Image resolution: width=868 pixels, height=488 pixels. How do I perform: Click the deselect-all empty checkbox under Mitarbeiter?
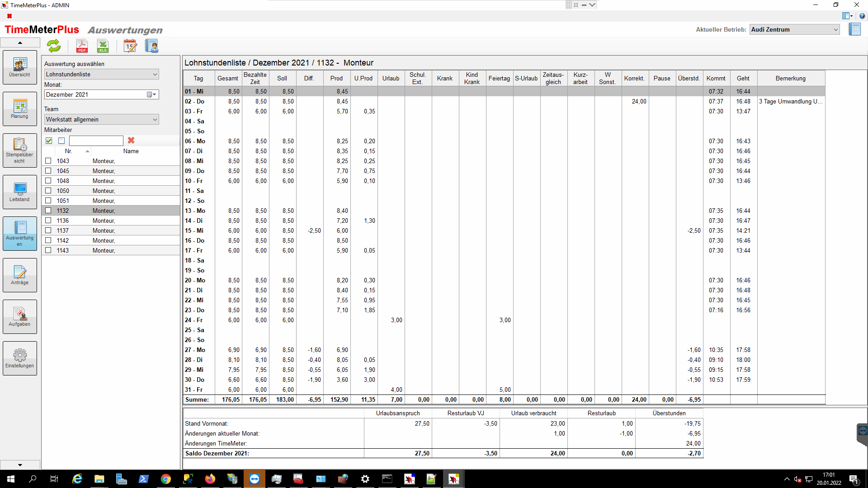61,141
